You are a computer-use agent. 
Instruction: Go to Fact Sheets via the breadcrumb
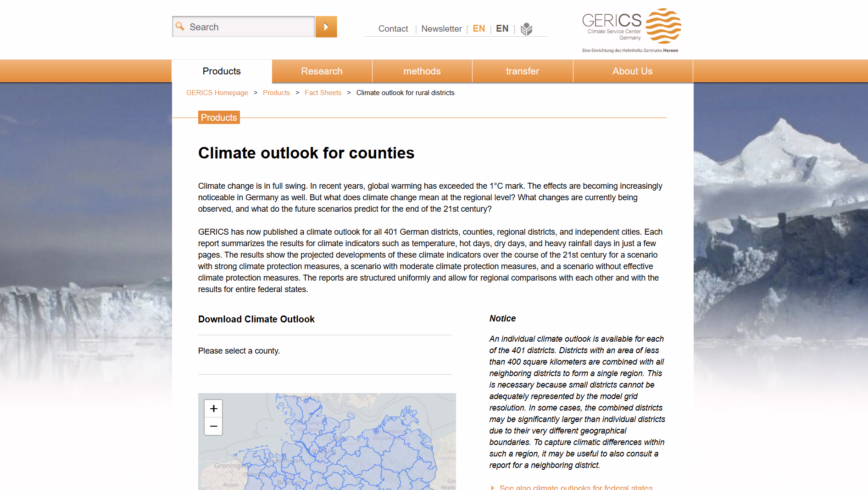point(323,92)
